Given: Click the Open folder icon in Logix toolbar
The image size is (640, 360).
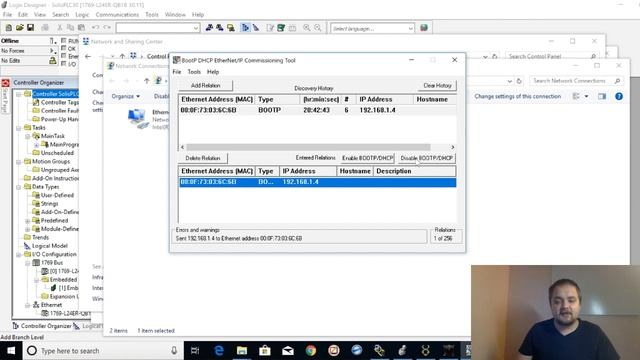Looking at the screenshot, I should click(20, 28).
